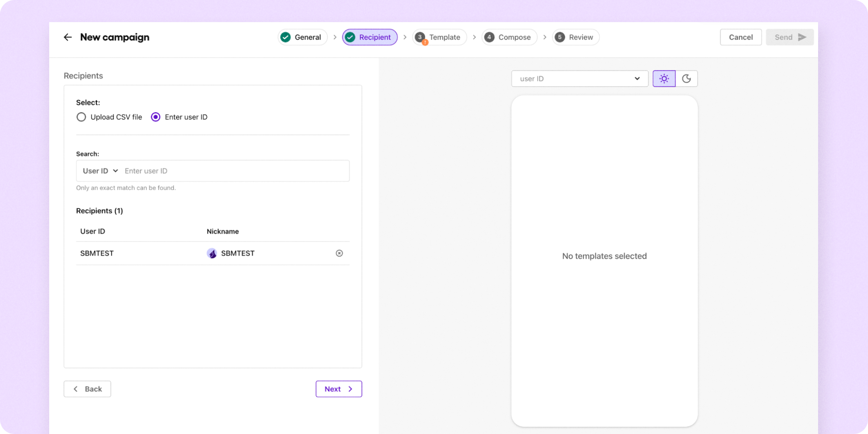Remove SBMTEST recipient using the X icon
This screenshot has width=868, height=434.
pos(339,253)
